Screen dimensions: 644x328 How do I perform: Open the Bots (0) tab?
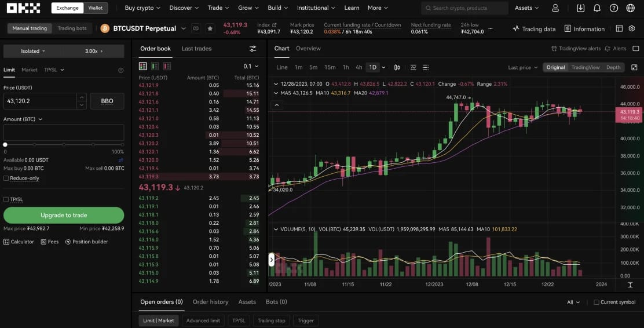pos(276,302)
